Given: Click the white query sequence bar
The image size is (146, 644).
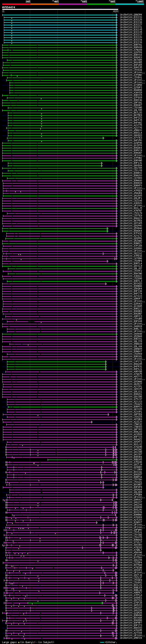Looking at the screenshot, I should click(60, 10).
